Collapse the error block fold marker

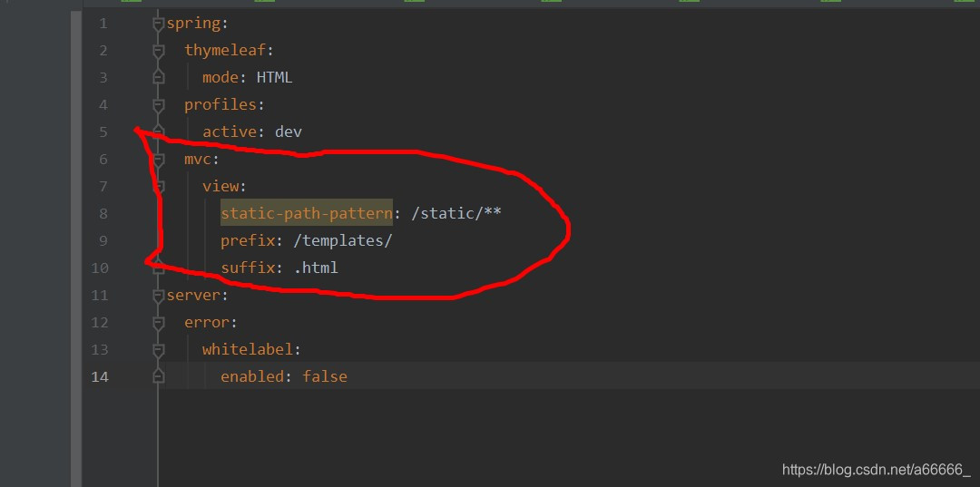[x=159, y=322]
